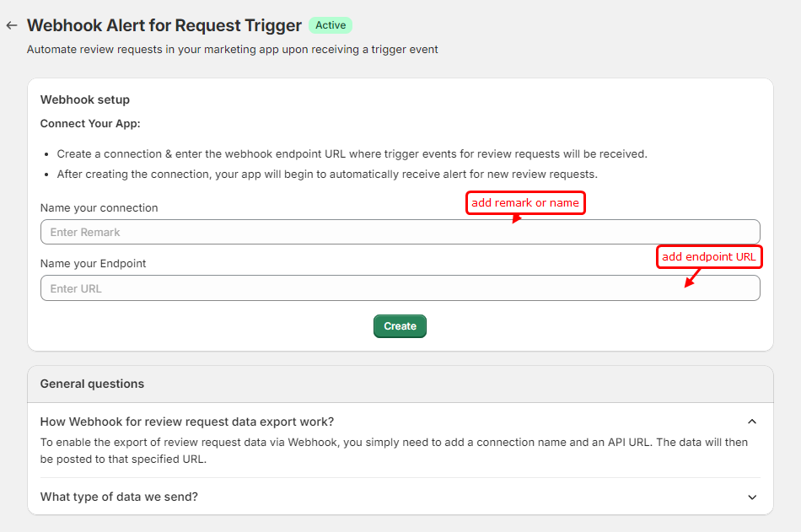Click the 'Connect Your App:' subheading
Viewport: 801px width, 532px height.
(90, 123)
